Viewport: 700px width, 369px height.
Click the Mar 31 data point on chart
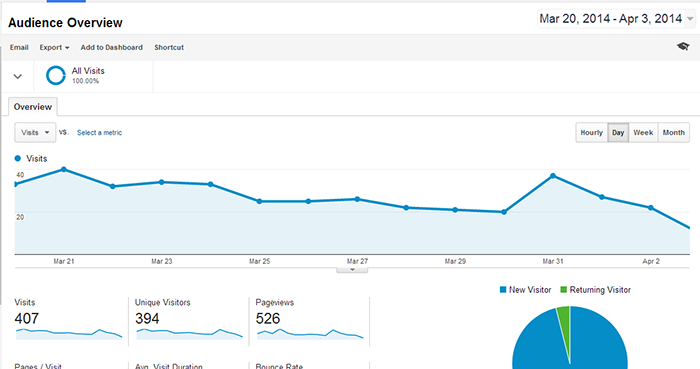[553, 176]
